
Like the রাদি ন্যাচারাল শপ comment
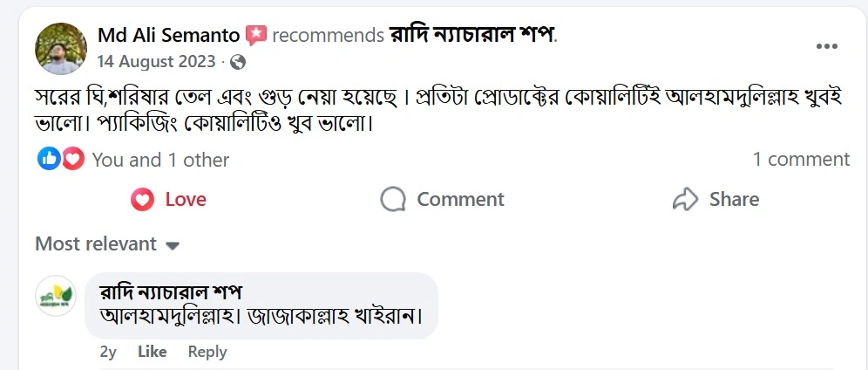pos(152,352)
